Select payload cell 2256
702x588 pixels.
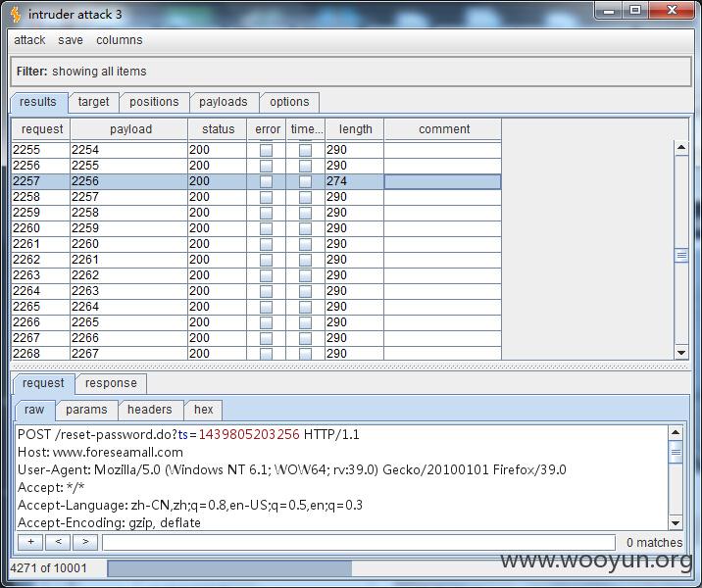129,181
